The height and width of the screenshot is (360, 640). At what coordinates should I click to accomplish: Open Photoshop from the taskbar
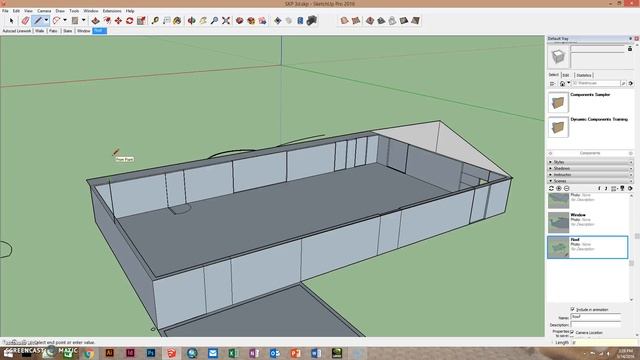(151, 353)
